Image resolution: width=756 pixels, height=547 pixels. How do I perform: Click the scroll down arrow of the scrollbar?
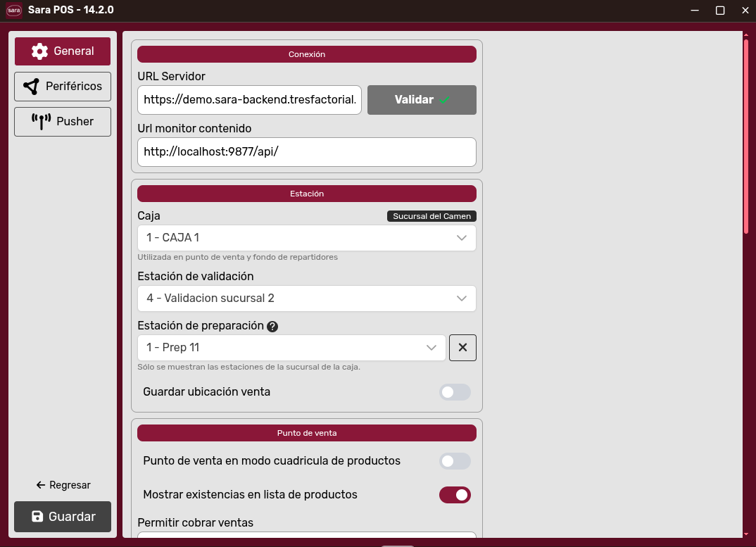[x=746, y=534]
